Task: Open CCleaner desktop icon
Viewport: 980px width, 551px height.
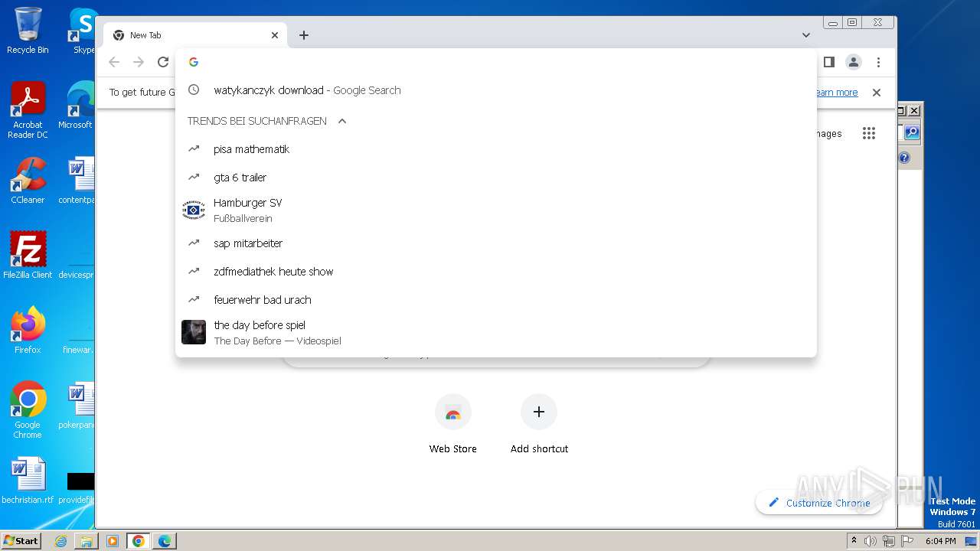Action: (x=28, y=181)
